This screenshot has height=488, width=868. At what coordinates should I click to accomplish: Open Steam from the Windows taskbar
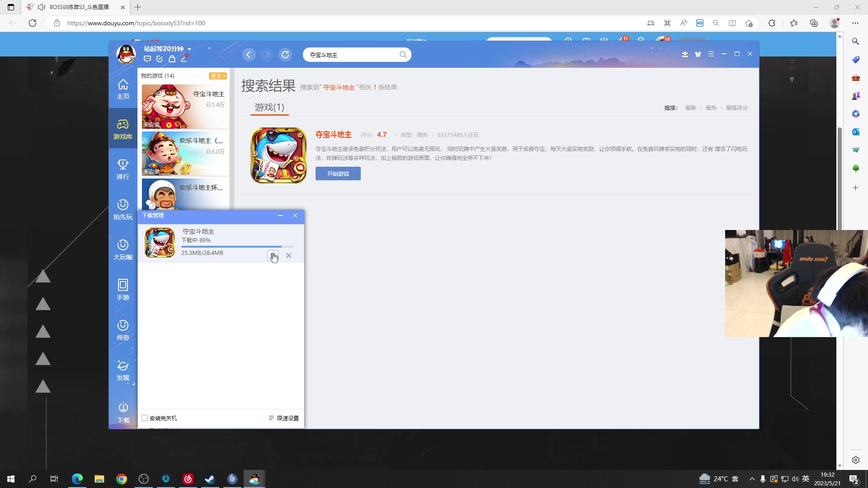(x=210, y=479)
